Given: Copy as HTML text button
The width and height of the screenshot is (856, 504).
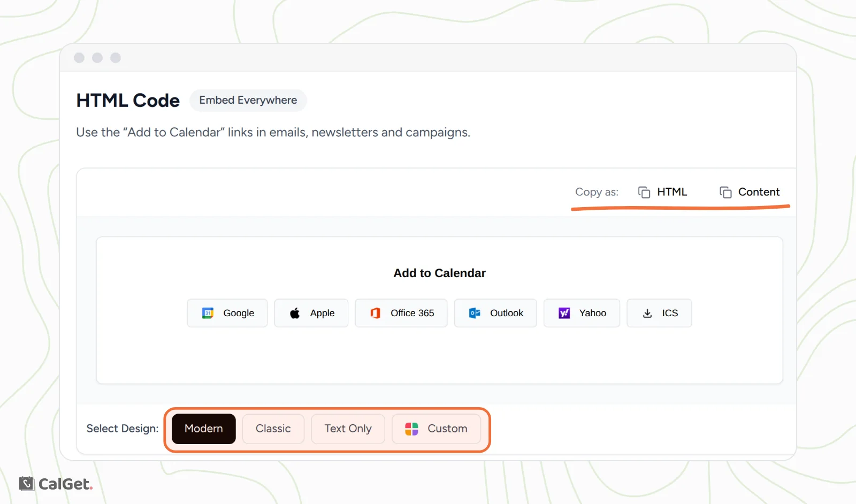Looking at the screenshot, I should tap(672, 192).
